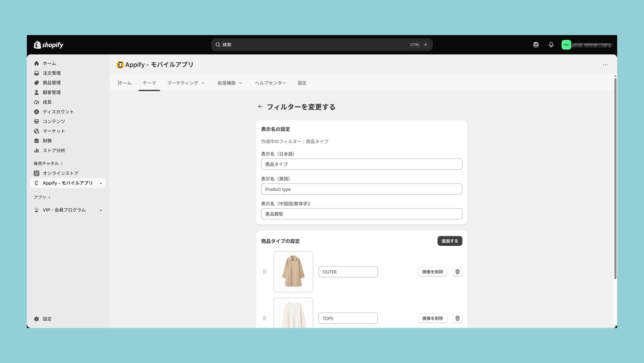644x363 pixels.
Task: Grab the drag handle for OUTER row
Action: pos(264,272)
